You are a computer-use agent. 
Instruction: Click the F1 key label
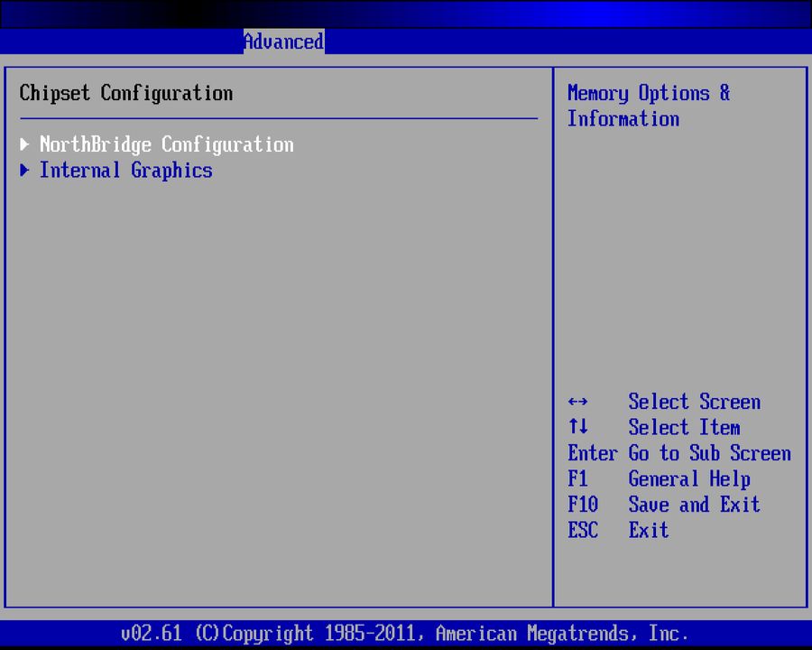pyautogui.click(x=578, y=479)
